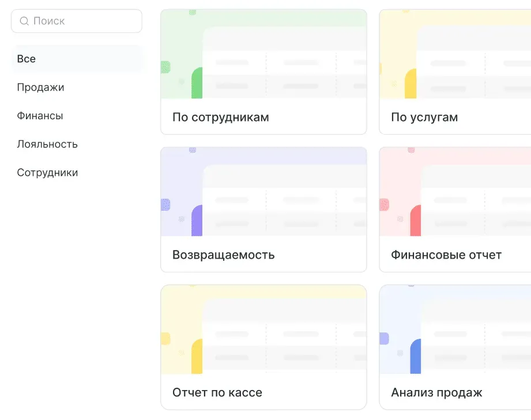The image size is (531, 420).
Task: Select the 'Сотрудники' category filter
Action: [x=47, y=172]
